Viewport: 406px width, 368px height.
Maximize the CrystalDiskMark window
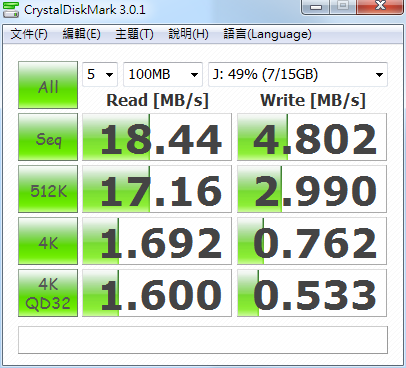pyautogui.click(x=343, y=6)
